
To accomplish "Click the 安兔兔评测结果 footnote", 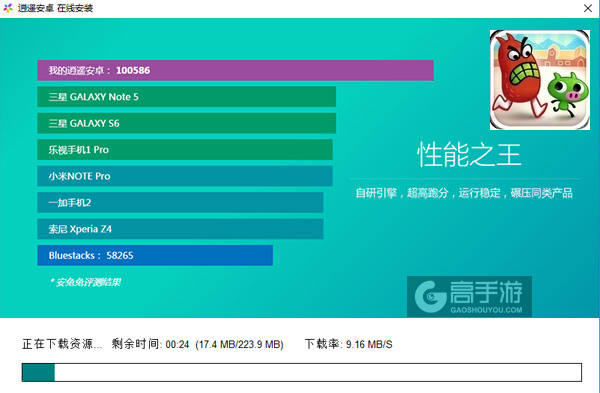I will tap(85, 282).
